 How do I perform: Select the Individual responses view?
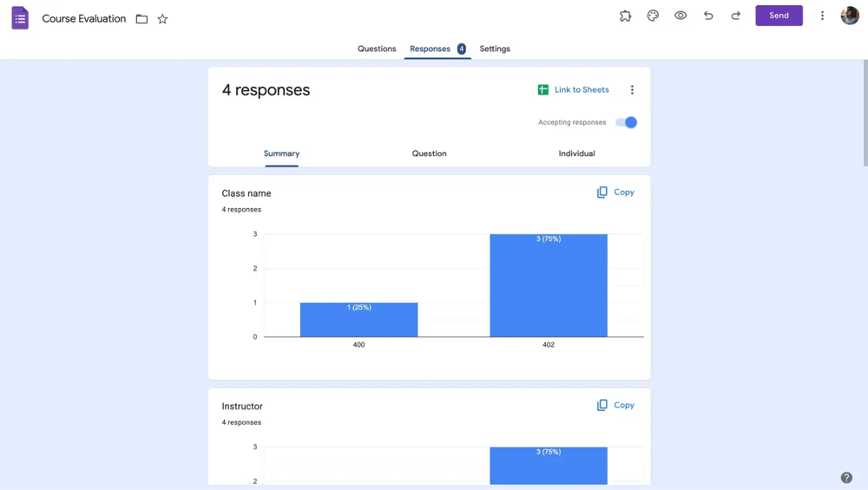pos(576,154)
